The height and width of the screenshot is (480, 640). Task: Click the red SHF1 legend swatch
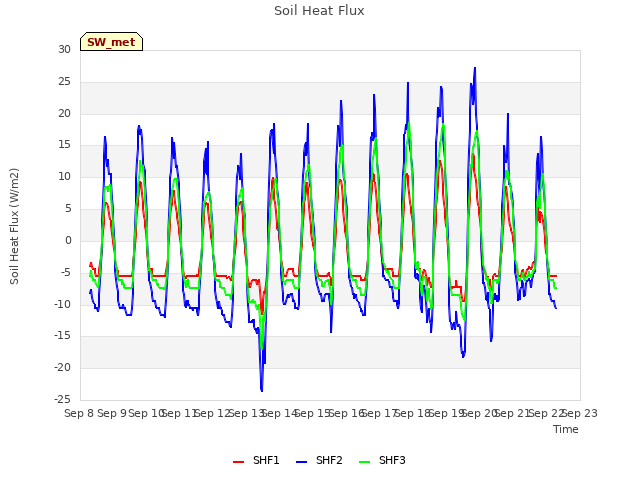pyautogui.click(x=238, y=462)
